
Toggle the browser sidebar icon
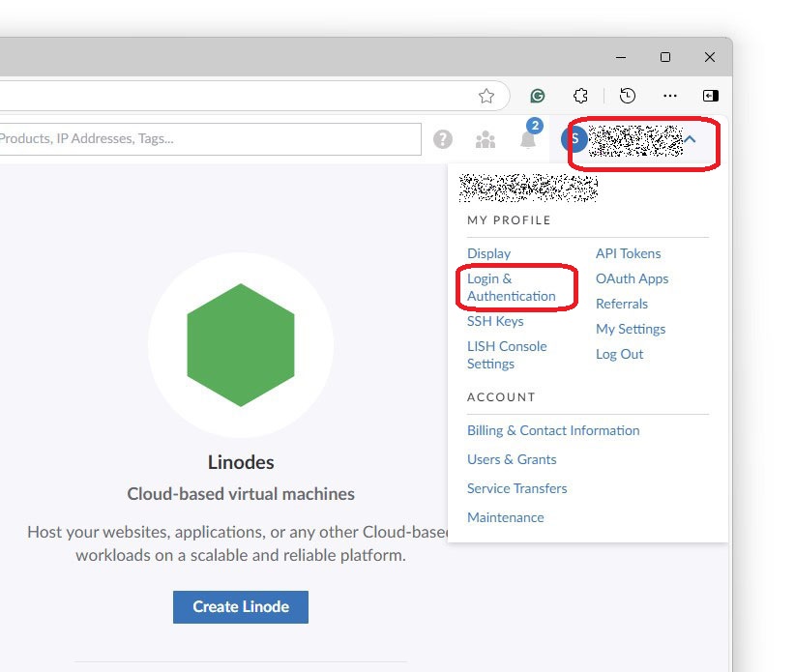[710, 96]
